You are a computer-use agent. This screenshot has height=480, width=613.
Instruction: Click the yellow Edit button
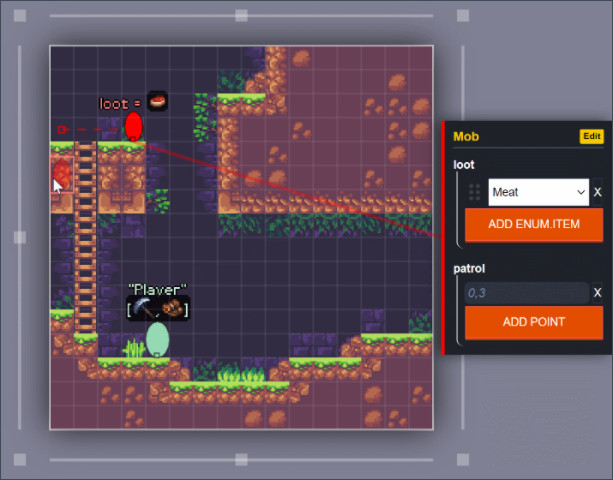pyautogui.click(x=591, y=136)
